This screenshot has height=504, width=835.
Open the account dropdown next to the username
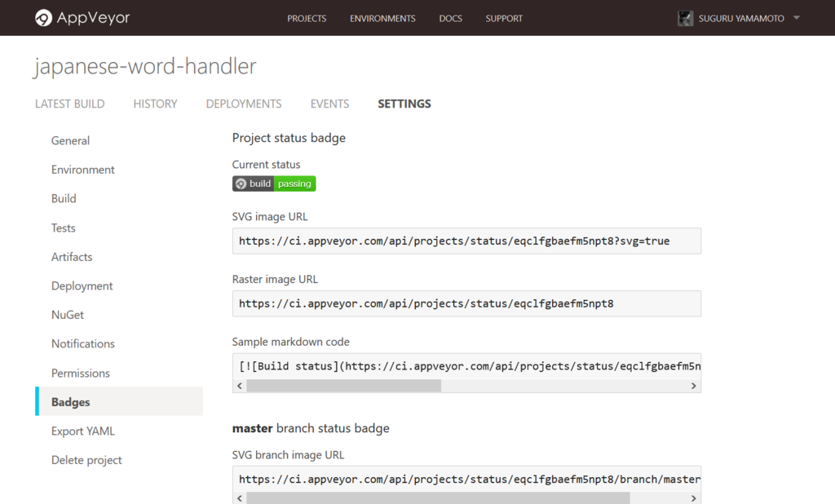[x=795, y=18]
